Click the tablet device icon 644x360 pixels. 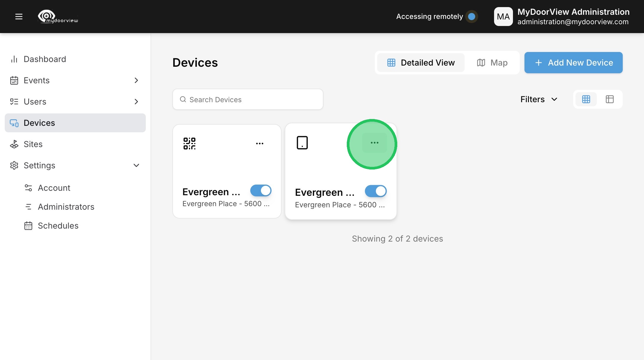[302, 143]
